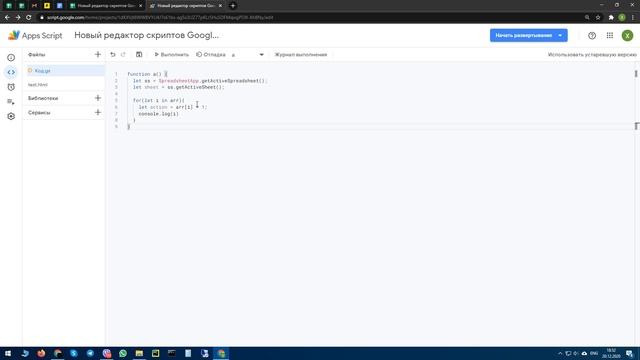Click the browser address bar URL
640x360 pixels.
160,18
